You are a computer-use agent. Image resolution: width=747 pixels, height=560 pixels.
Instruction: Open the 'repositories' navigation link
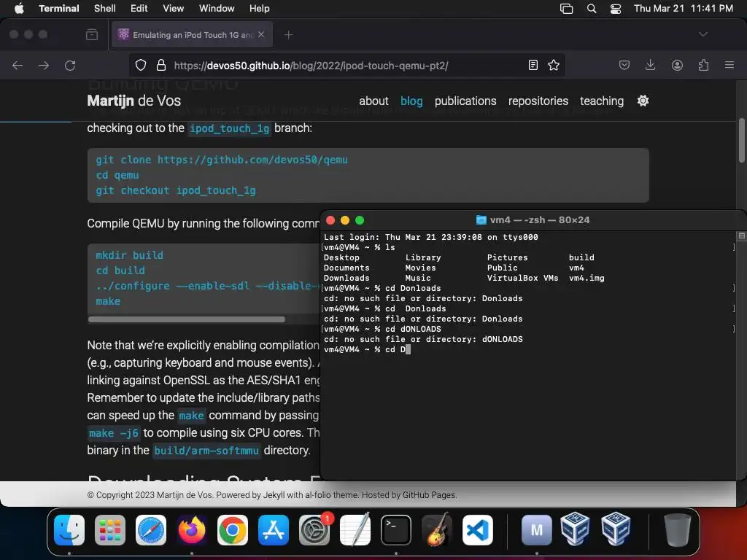[538, 101]
